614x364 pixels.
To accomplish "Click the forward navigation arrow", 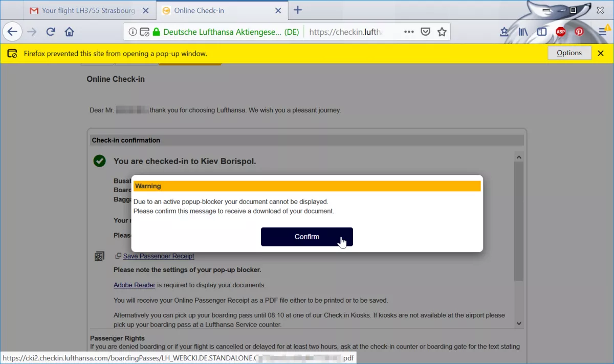I will [x=32, y=32].
